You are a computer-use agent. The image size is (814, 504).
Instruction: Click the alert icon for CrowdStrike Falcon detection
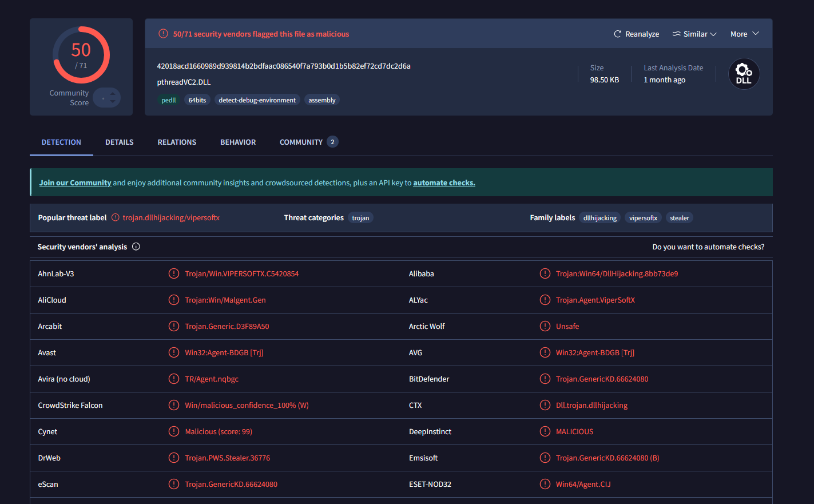[174, 405]
